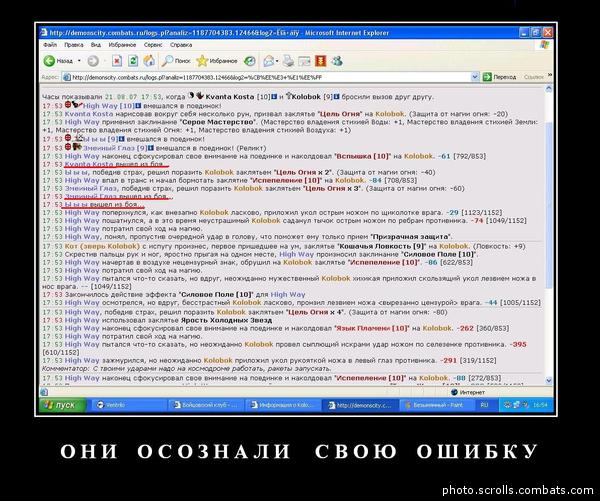Click the Переход go button
The image size is (600, 501).
[x=499, y=77]
